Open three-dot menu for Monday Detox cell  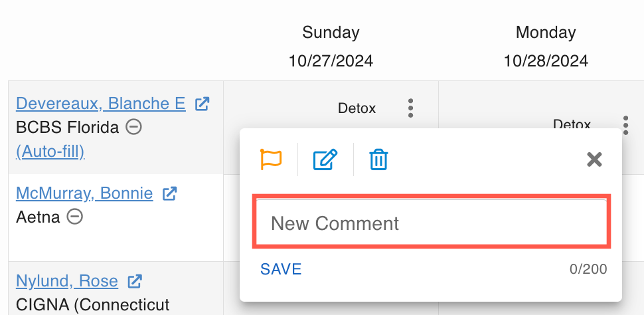(625, 124)
